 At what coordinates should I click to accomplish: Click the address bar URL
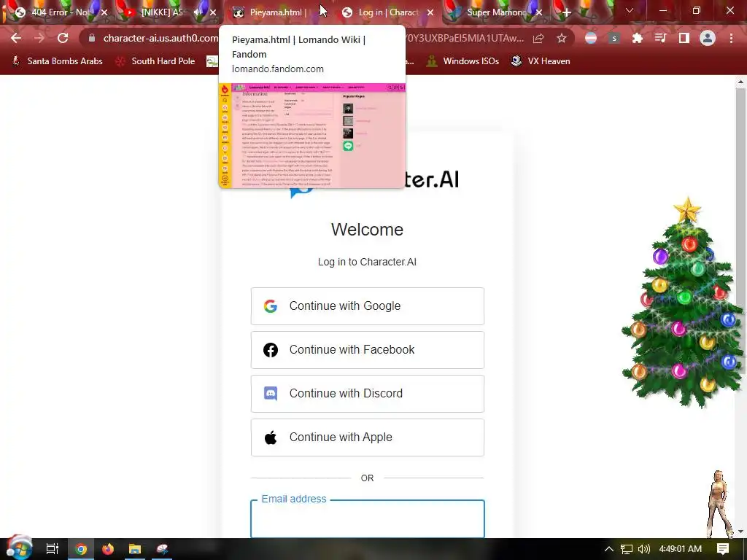point(160,38)
